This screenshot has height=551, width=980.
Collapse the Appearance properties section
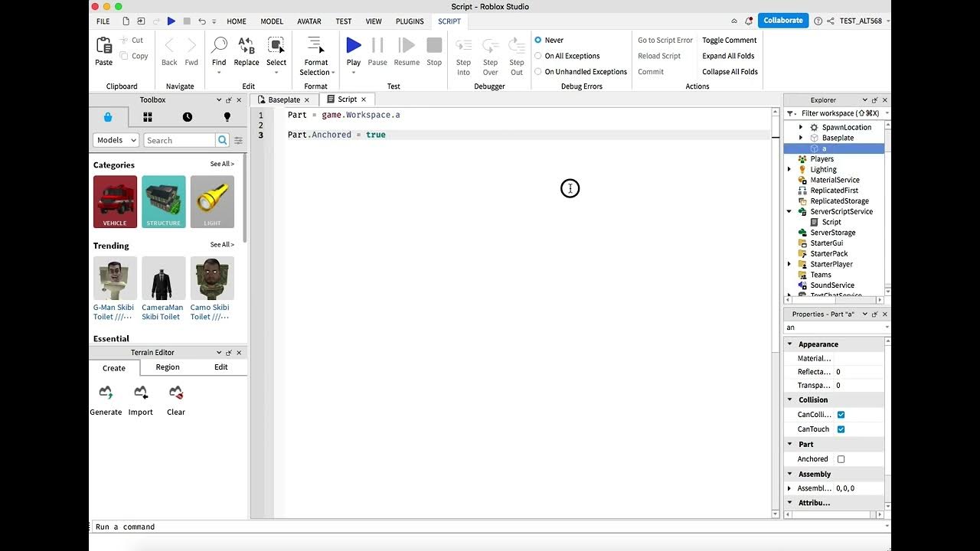[x=790, y=344]
